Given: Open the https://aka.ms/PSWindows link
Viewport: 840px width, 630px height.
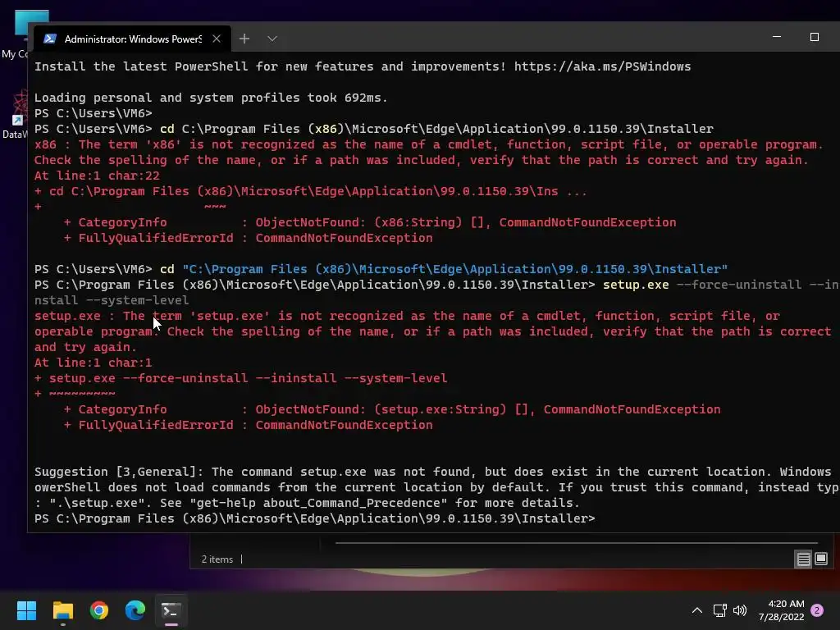Looking at the screenshot, I should [602, 66].
